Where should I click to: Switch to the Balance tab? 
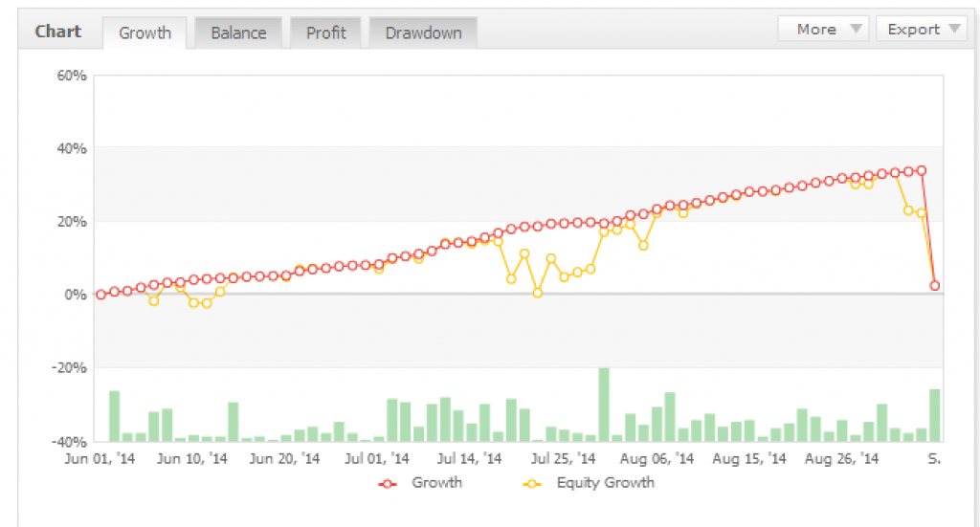click(x=238, y=33)
